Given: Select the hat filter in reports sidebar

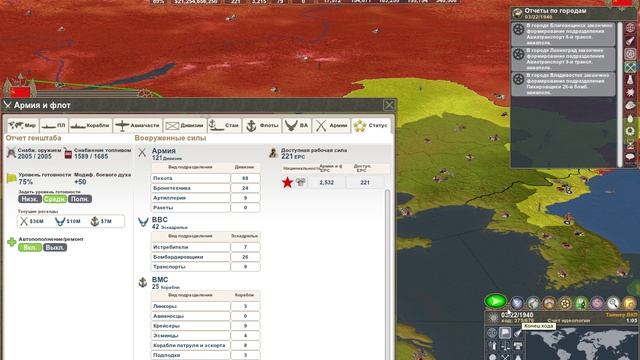Looking at the screenshot, I should pos(631,106).
